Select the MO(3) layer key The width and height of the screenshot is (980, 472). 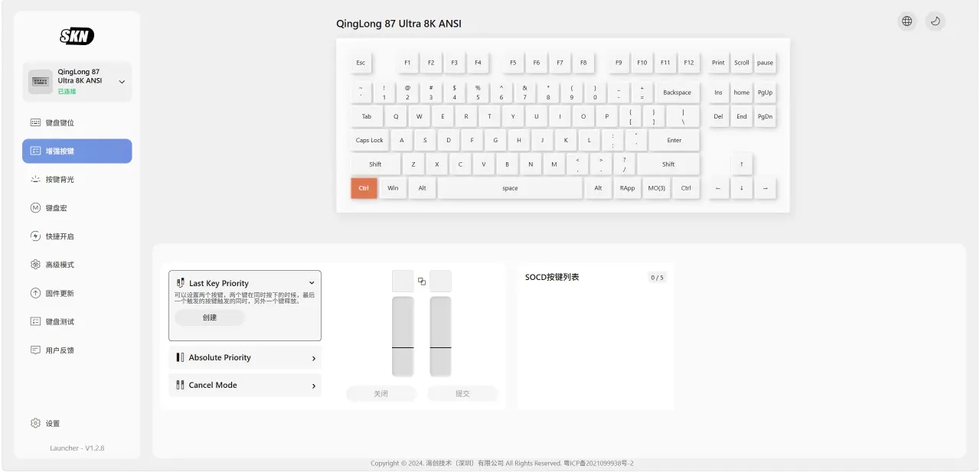657,187
